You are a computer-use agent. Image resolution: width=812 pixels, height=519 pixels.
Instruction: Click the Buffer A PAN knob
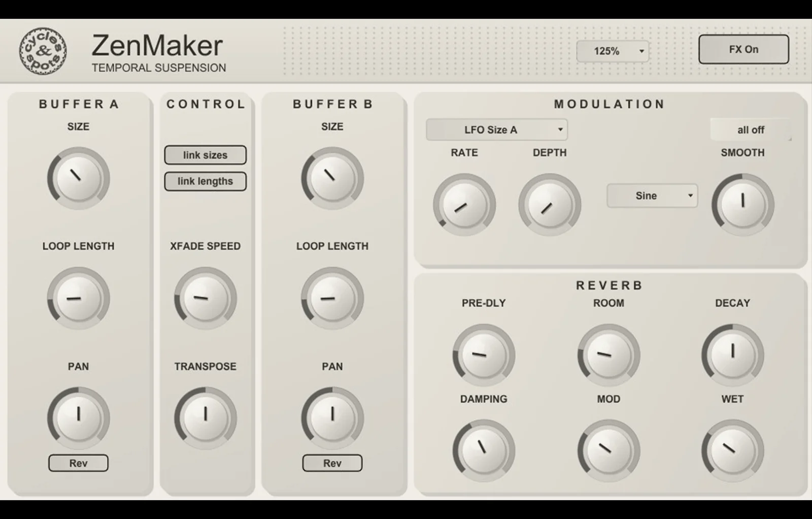(x=78, y=418)
